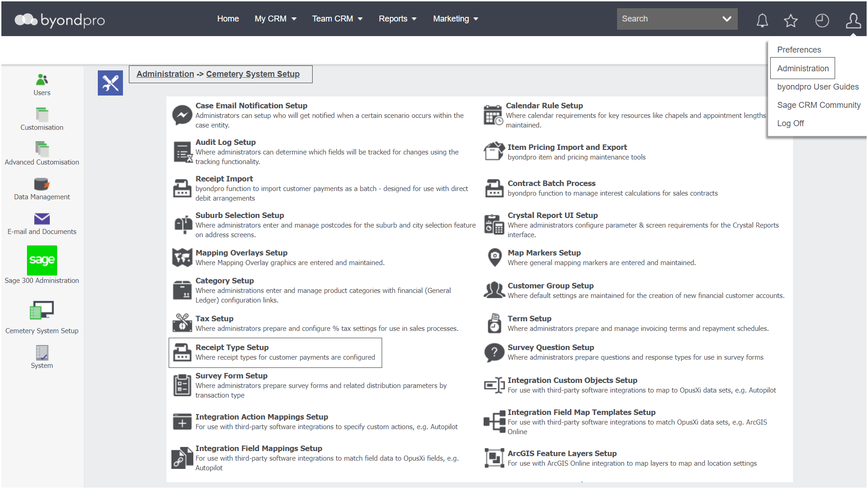868x489 pixels.
Task: Go to the Home menu item
Action: pos(228,19)
